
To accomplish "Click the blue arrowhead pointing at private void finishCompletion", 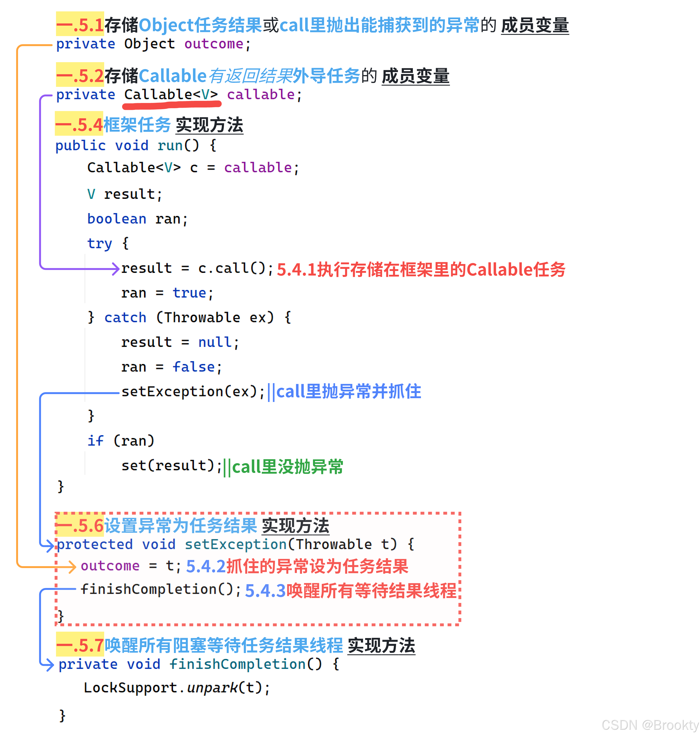I will coord(50,665).
